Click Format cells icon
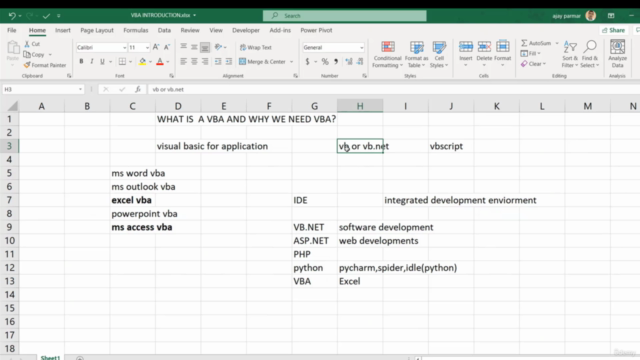 [502, 47]
